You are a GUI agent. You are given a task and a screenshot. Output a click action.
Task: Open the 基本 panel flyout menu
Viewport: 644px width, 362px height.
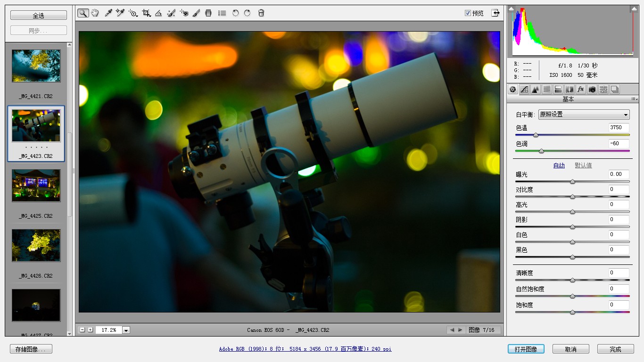tap(634, 99)
